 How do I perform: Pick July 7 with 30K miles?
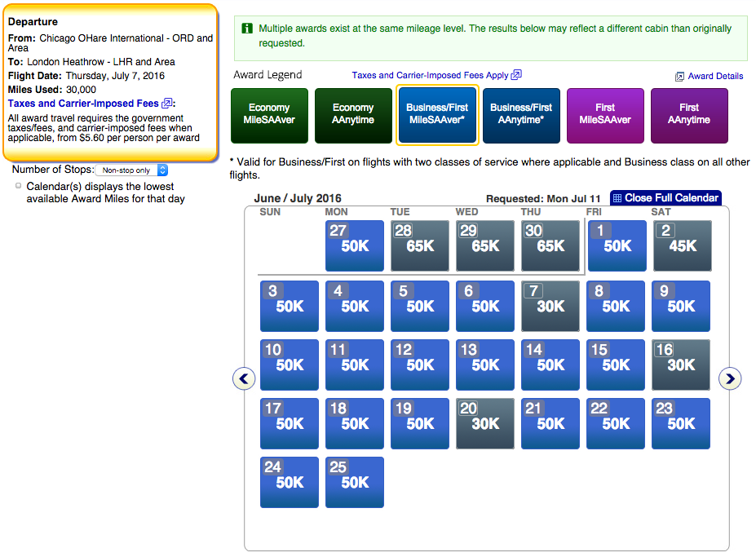pyautogui.click(x=550, y=306)
